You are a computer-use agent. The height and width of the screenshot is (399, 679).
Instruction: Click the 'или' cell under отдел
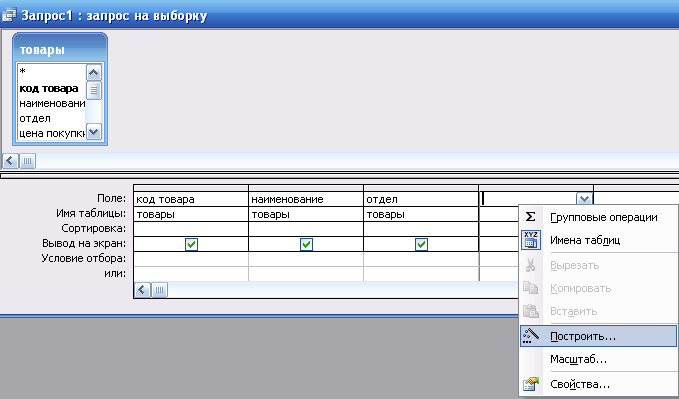421,274
